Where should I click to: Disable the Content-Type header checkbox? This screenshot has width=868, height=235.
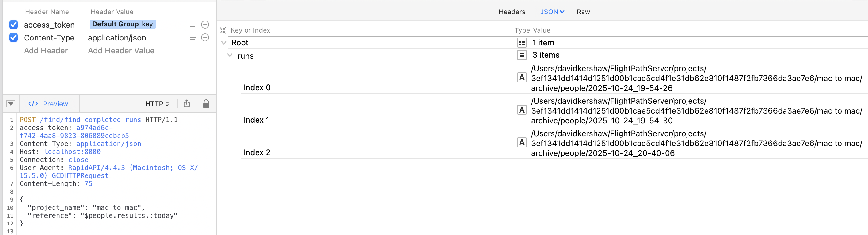pos(13,37)
